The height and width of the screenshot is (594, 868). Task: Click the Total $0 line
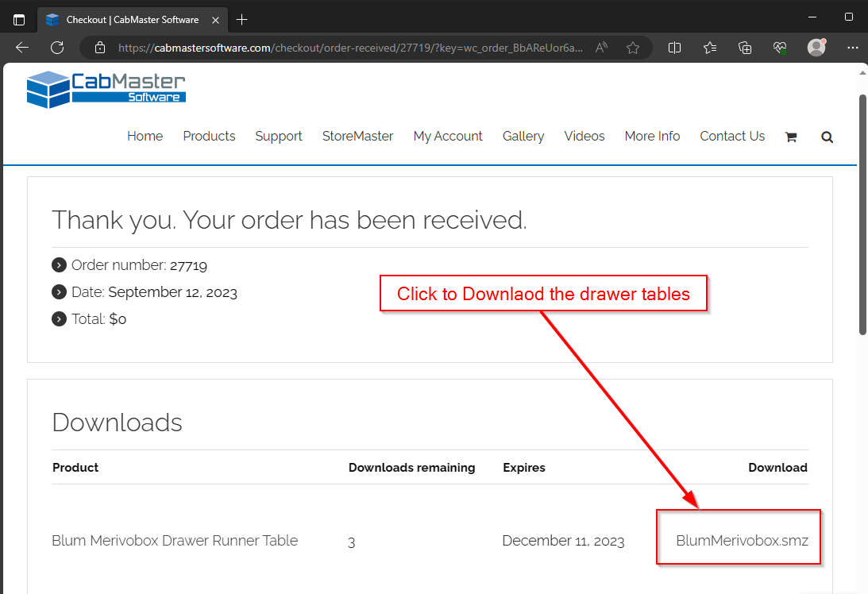pyautogui.click(x=98, y=319)
